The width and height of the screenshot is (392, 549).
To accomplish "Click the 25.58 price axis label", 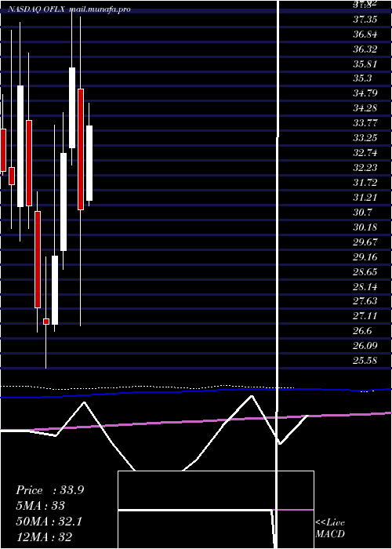I will tap(365, 360).
